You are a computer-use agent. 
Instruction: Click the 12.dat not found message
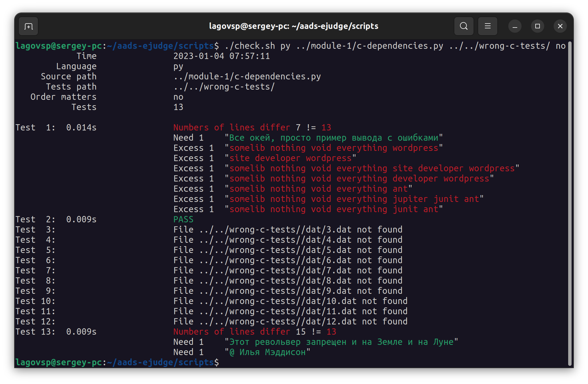[290, 322]
